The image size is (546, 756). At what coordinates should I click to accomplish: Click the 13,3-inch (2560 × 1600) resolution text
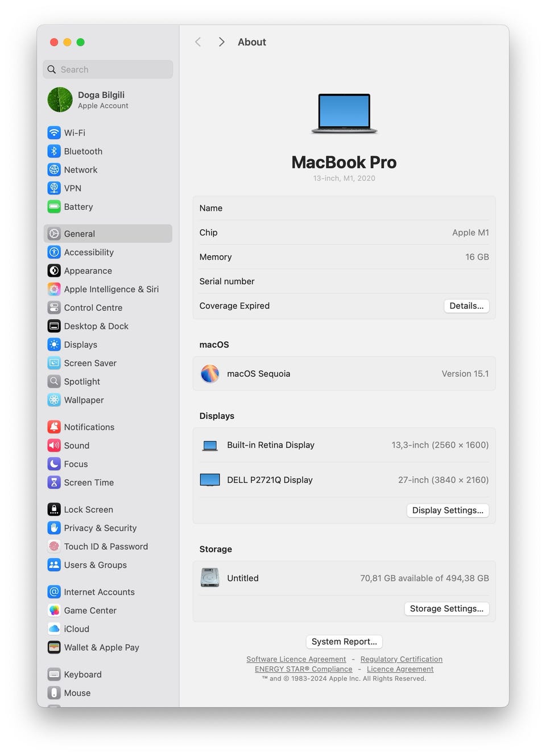[440, 445]
